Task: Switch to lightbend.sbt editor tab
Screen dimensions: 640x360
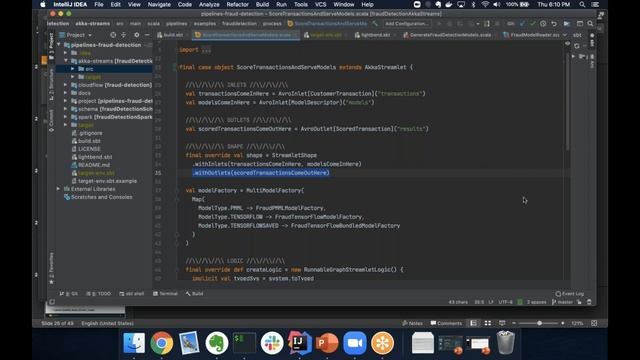Action: click(x=373, y=35)
